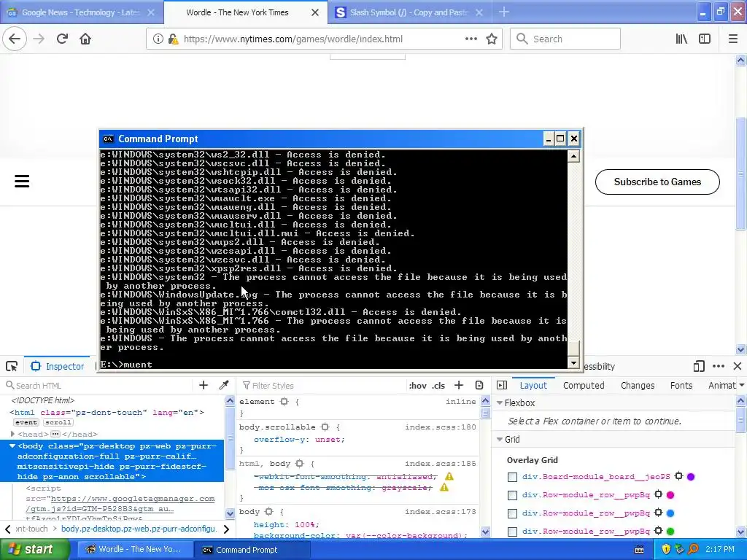Click Subscribe to Games button
This screenshot has width=747, height=560.
tap(657, 182)
